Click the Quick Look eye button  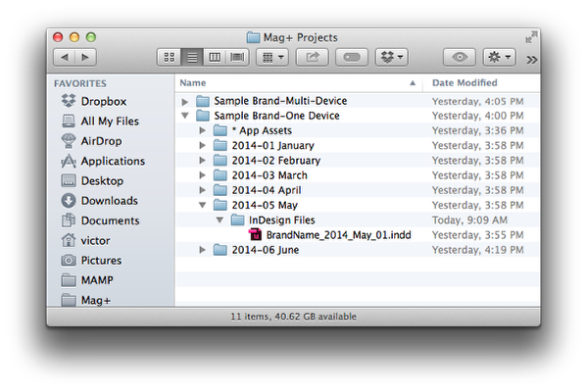(x=460, y=58)
